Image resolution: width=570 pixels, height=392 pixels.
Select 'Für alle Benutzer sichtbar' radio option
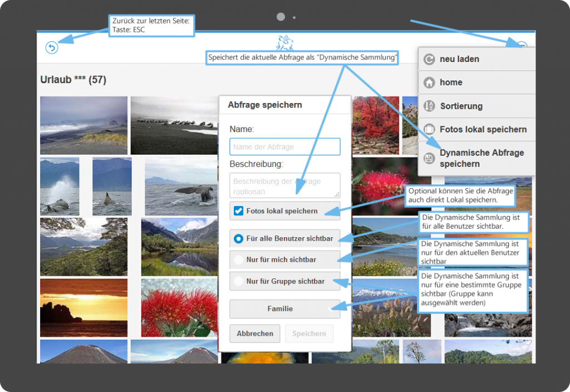[x=239, y=238]
